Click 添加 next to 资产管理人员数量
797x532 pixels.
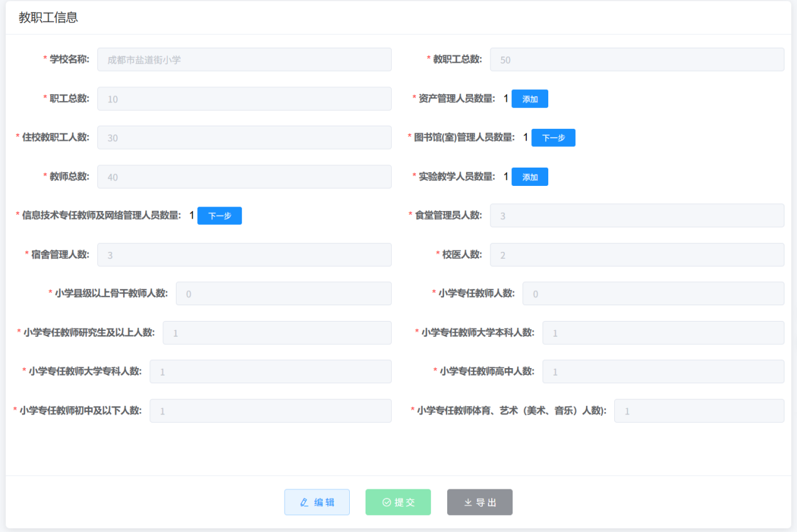click(529, 99)
